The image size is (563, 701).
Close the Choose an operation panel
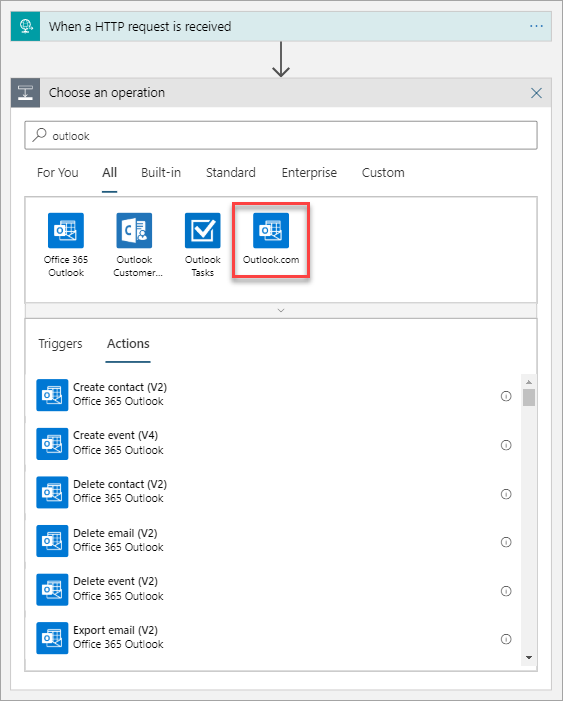point(536,93)
